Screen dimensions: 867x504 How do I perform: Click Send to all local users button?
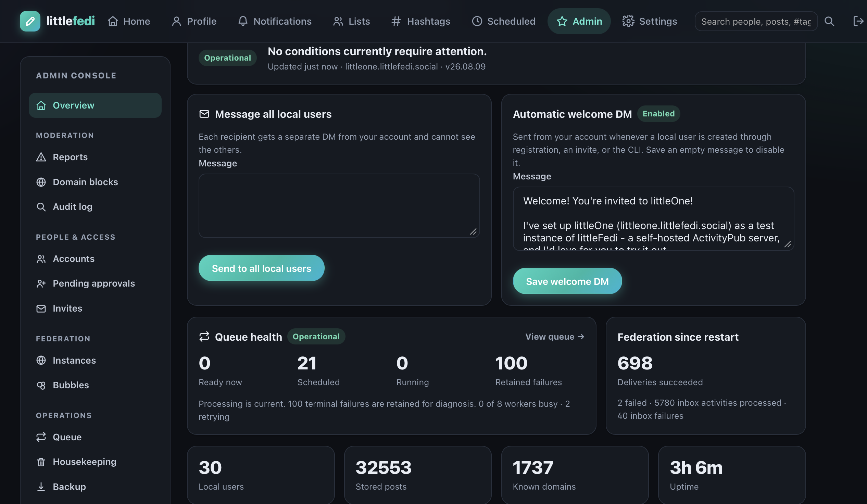262,268
